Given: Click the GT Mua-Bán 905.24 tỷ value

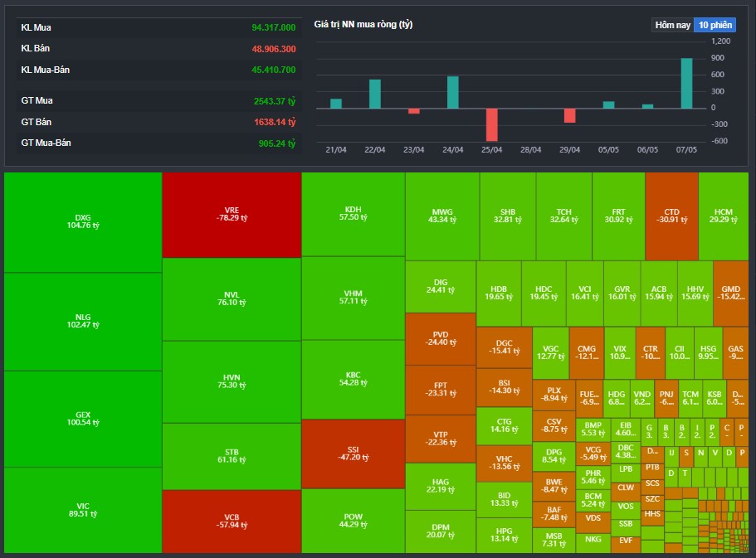Looking at the screenshot, I should (276, 143).
